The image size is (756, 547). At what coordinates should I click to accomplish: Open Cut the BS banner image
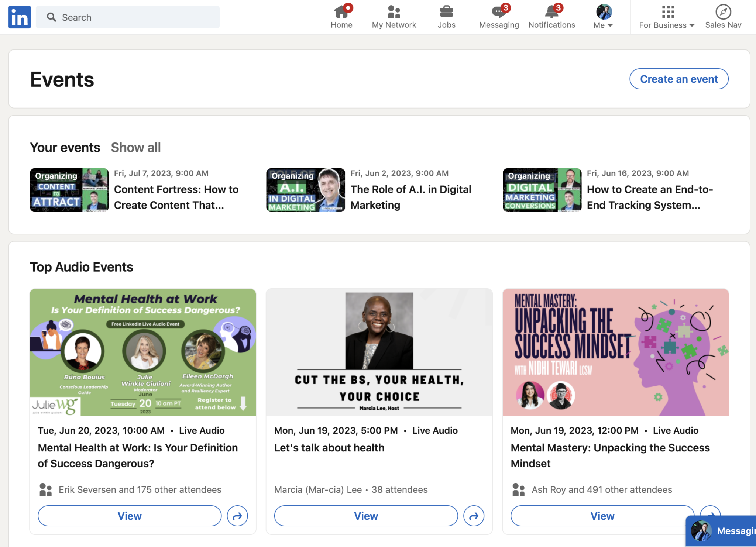(x=379, y=352)
